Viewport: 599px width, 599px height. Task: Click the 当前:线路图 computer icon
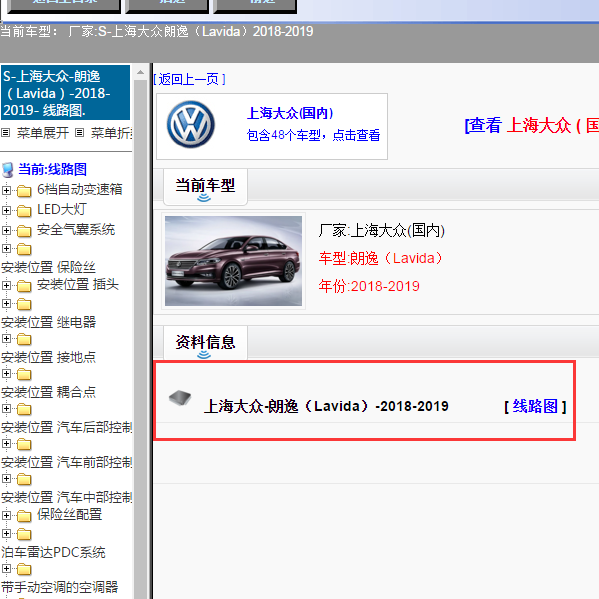click(x=8, y=170)
